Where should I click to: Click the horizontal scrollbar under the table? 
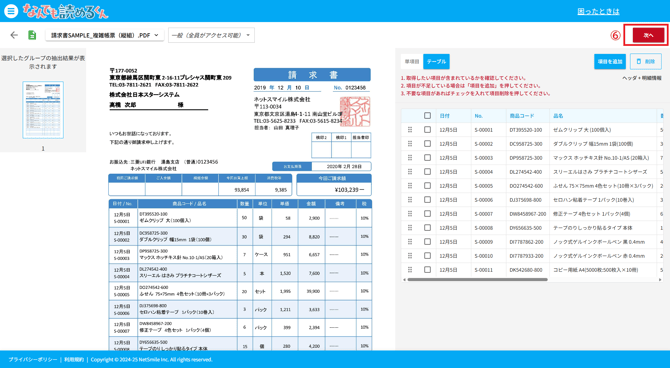477,280
